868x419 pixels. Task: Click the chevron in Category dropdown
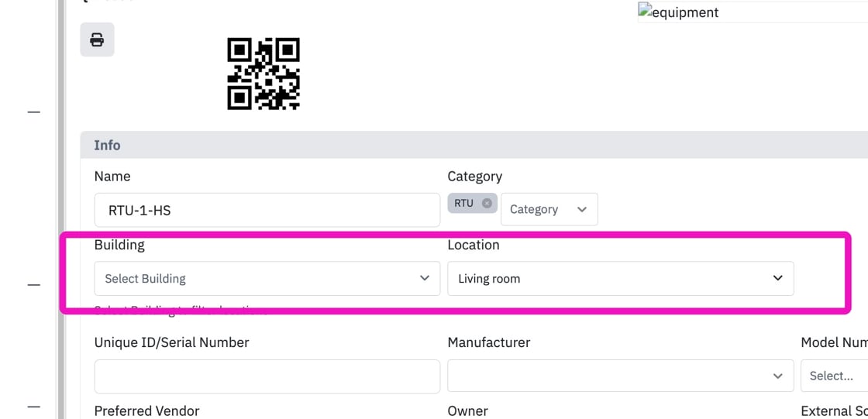pos(582,209)
